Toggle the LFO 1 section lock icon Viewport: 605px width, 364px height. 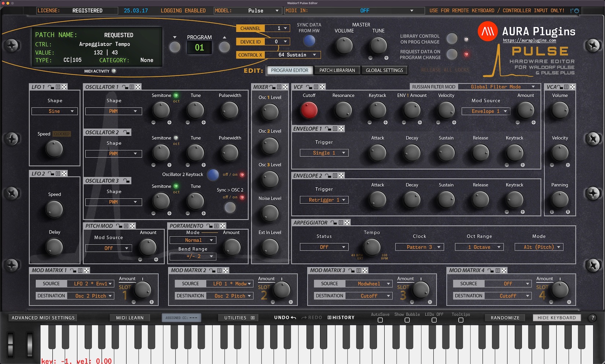(x=51, y=87)
